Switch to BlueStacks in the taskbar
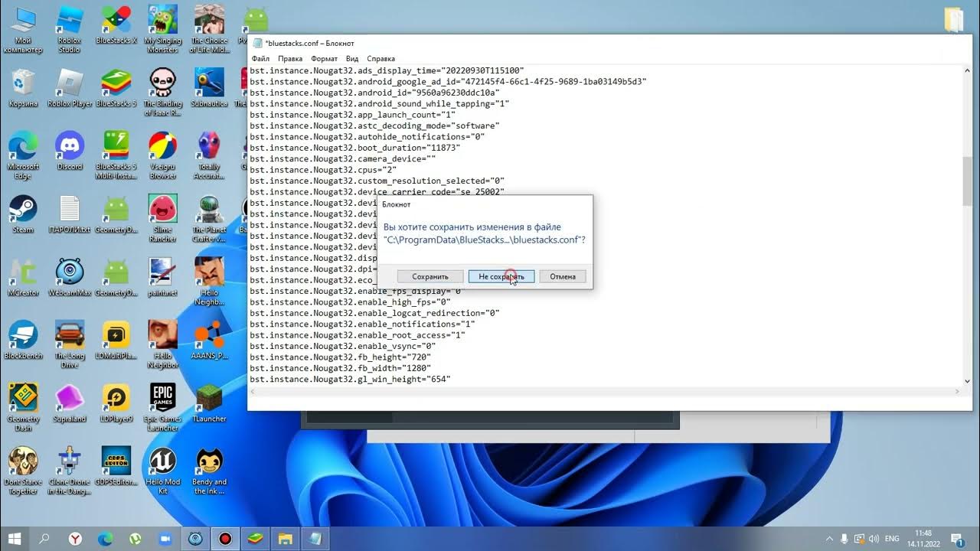This screenshot has width=980, height=551. pos(255,538)
